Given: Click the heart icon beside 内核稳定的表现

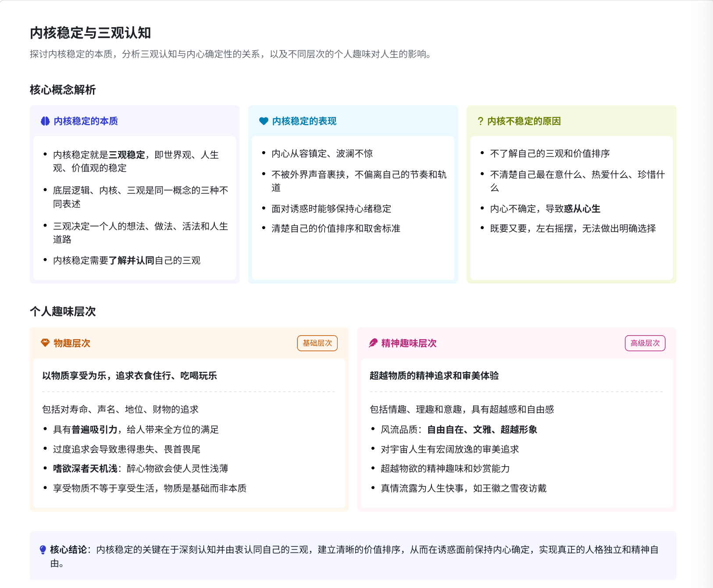Looking at the screenshot, I should pos(264,121).
